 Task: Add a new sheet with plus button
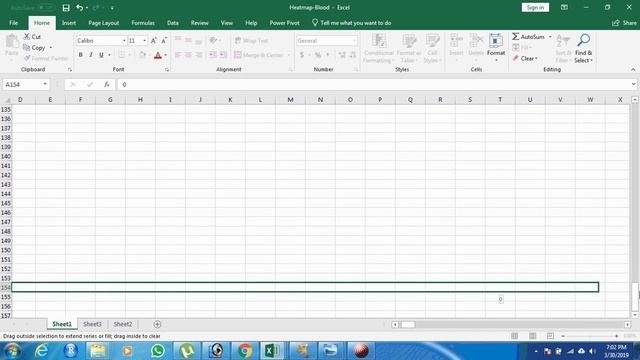(x=157, y=324)
